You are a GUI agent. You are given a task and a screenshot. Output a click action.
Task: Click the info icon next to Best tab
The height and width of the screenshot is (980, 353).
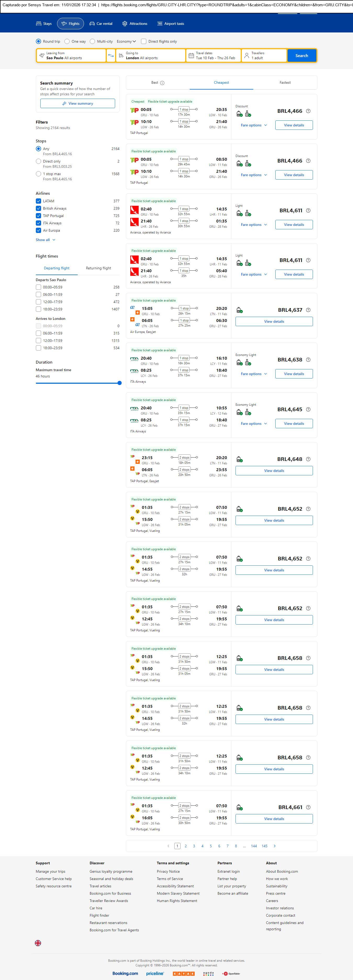[163, 83]
